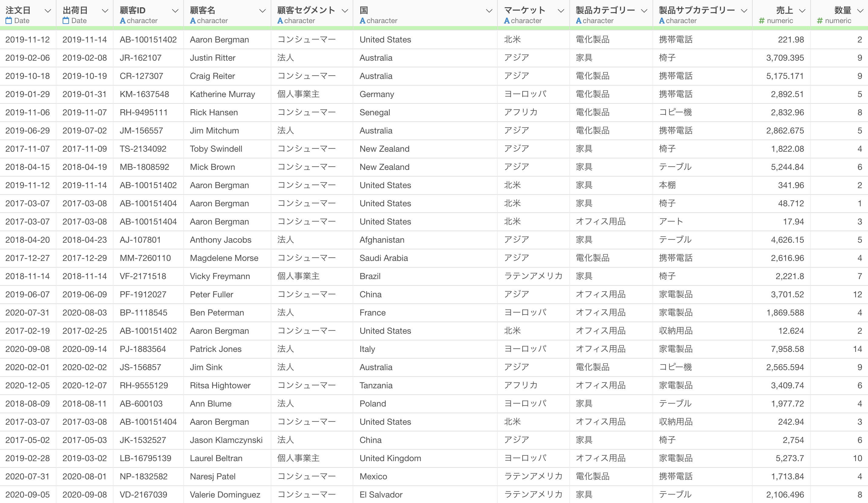The width and height of the screenshot is (868, 503).
Task: Click the sales value 3,709.395
Action: click(x=785, y=58)
